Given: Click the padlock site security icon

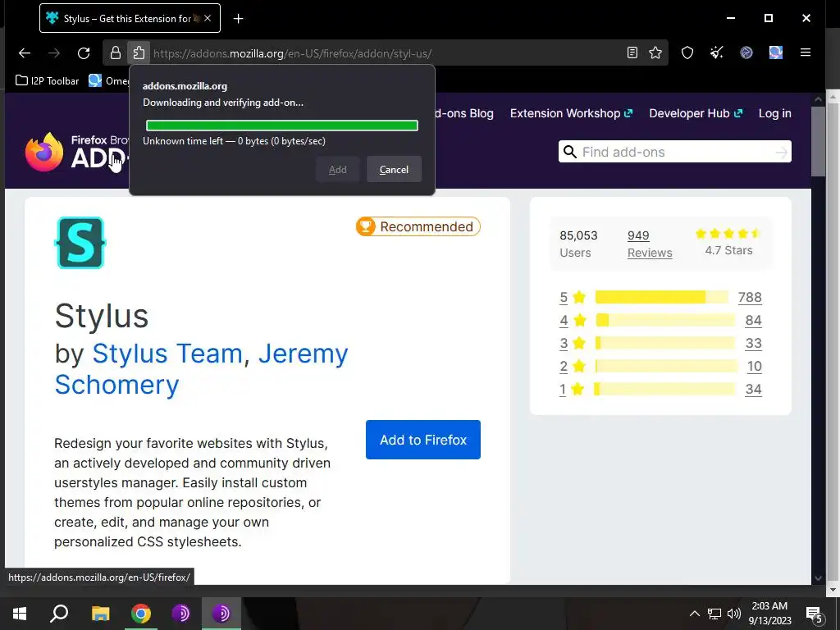Looking at the screenshot, I should (115, 52).
